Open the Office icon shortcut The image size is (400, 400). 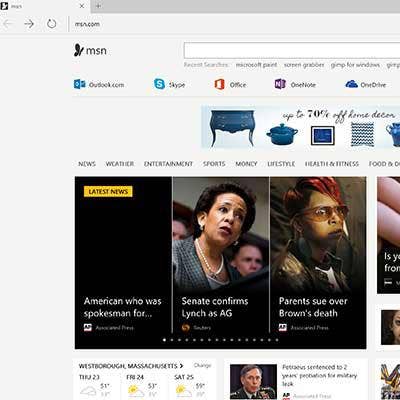(x=219, y=84)
